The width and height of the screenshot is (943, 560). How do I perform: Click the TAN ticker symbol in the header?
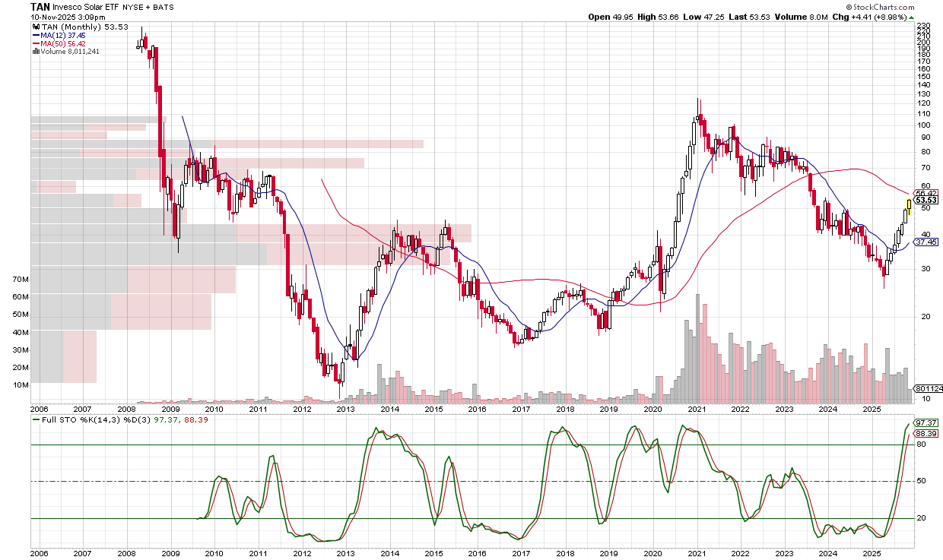(x=40, y=6)
